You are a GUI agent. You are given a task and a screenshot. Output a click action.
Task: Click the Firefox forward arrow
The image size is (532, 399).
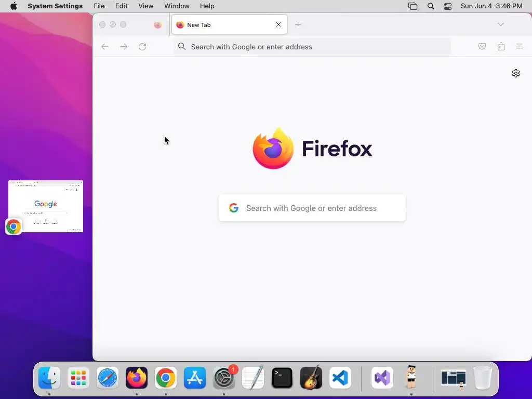(x=124, y=47)
